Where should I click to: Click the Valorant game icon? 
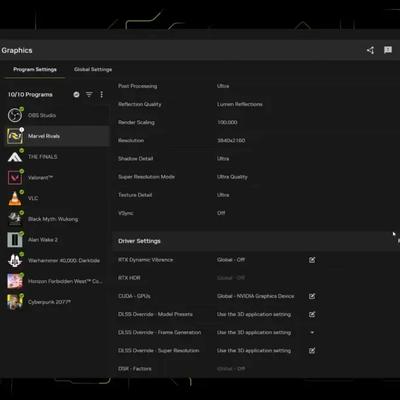[15, 178]
